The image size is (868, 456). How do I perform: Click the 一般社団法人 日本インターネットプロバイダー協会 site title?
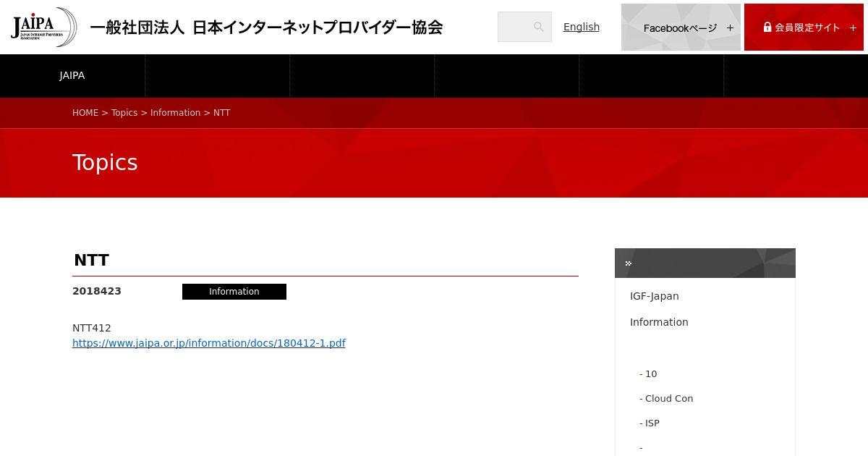[x=266, y=28]
